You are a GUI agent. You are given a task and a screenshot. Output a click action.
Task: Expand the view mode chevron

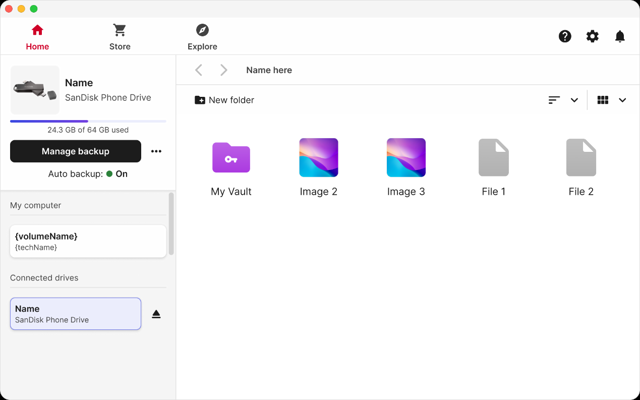click(x=622, y=100)
